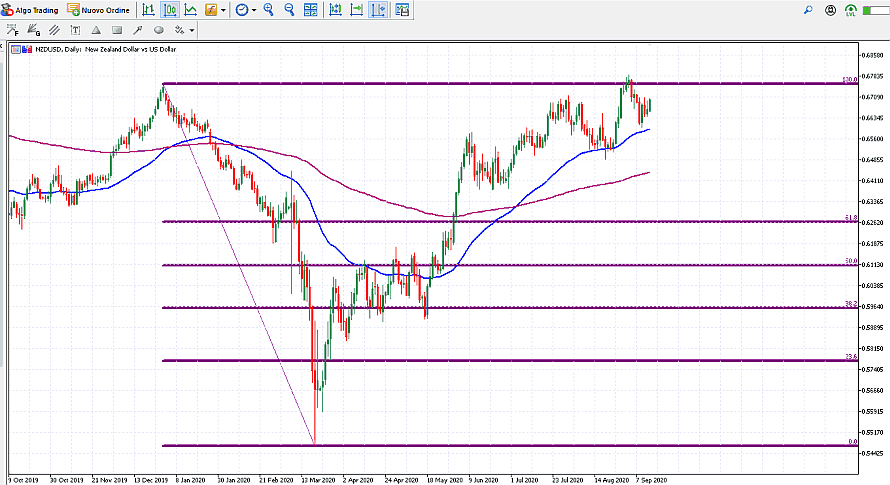Toggle chart shift from right border
This screenshot has height=485, width=890.
[x=379, y=10]
